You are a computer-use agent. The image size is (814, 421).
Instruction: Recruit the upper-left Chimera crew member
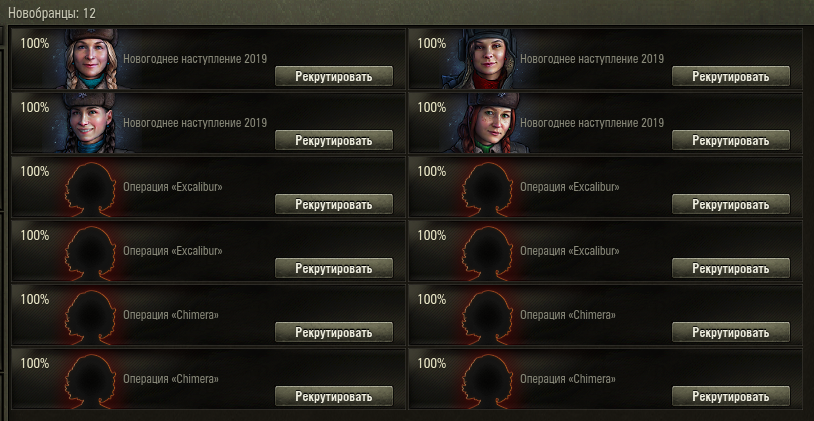point(334,332)
